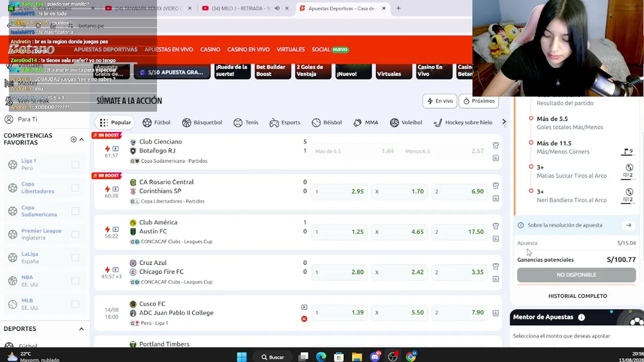This screenshot has width=644, height=362.
Task: Tick the NBA favorite checkbox
Action: click(75, 281)
